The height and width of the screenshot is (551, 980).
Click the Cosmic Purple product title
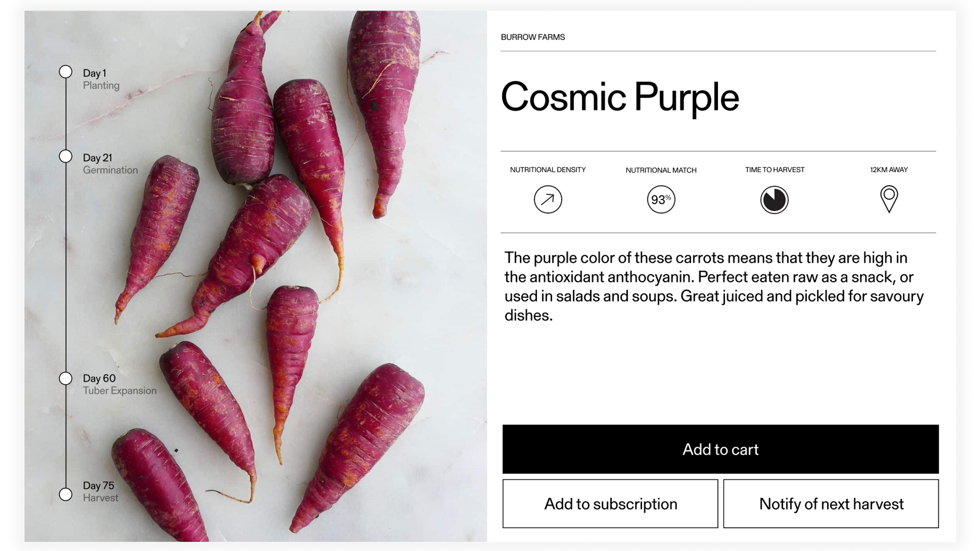[x=619, y=97]
